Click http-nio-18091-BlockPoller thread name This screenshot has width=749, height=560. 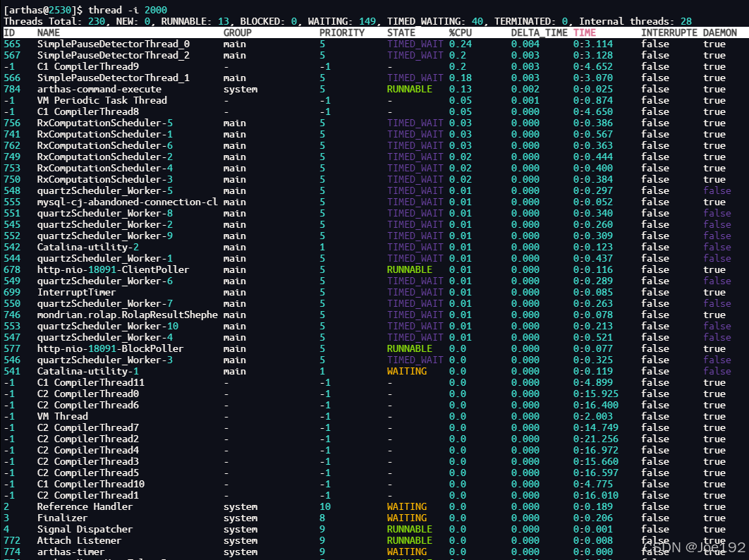coord(110,349)
